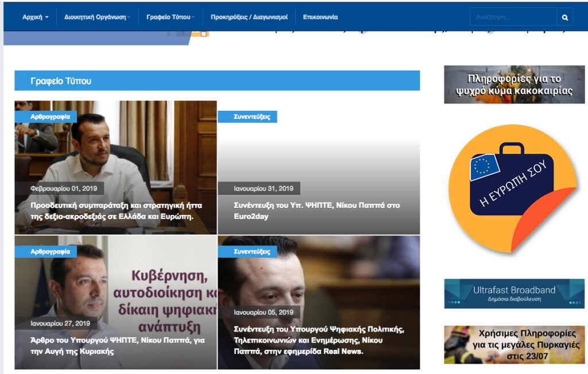Open the Real News interview headline
Screen dimensions: 588x374
click(x=319, y=340)
